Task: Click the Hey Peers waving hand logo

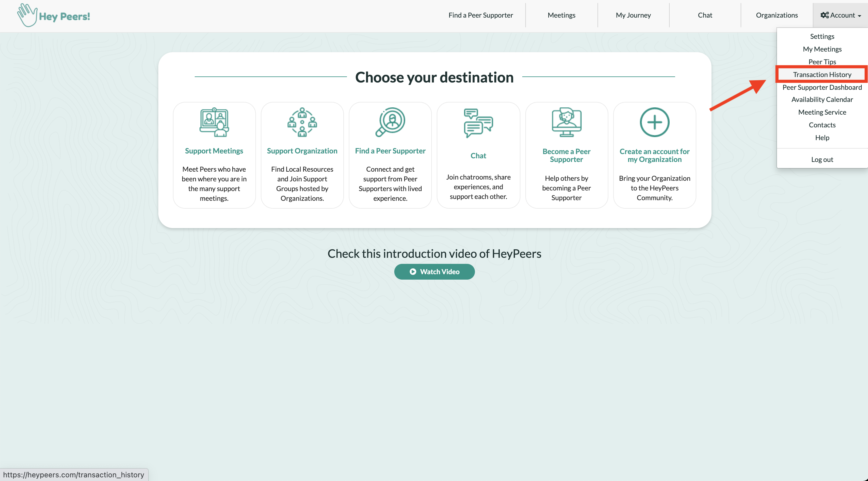Action: [27, 15]
